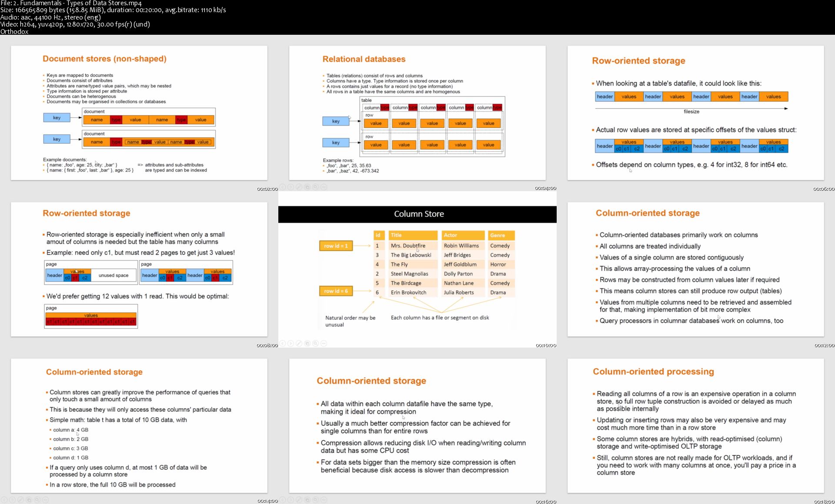Click previous-slide arrow icon under Column Store frame
This screenshot has width=835, height=504.
283,343
